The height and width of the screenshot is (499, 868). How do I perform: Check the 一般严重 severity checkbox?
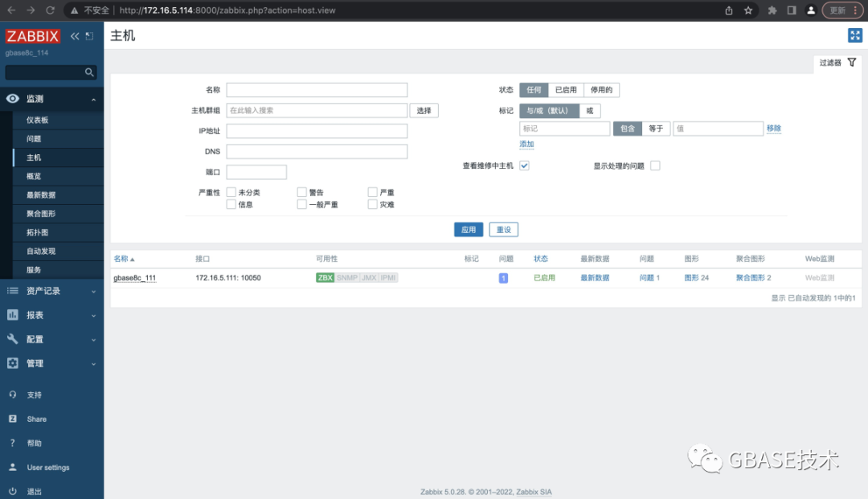coord(301,204)
